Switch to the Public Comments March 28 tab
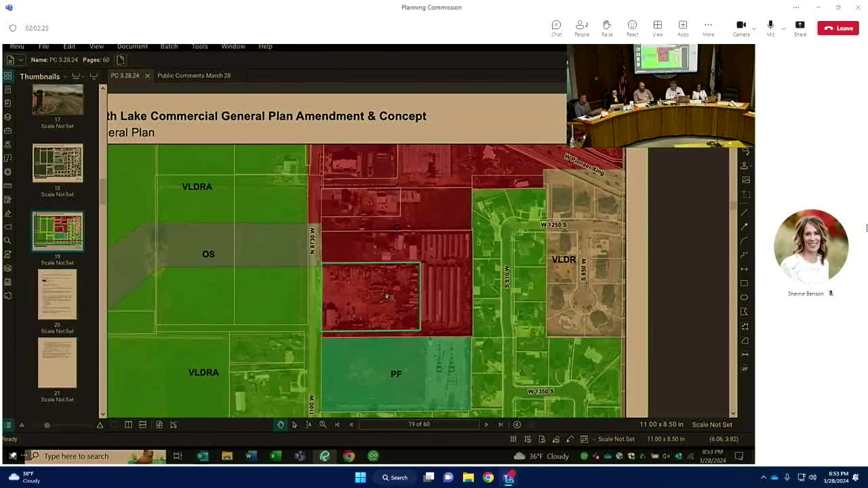The height and width of the screenshot is (488, 868). tap(194, 75)
